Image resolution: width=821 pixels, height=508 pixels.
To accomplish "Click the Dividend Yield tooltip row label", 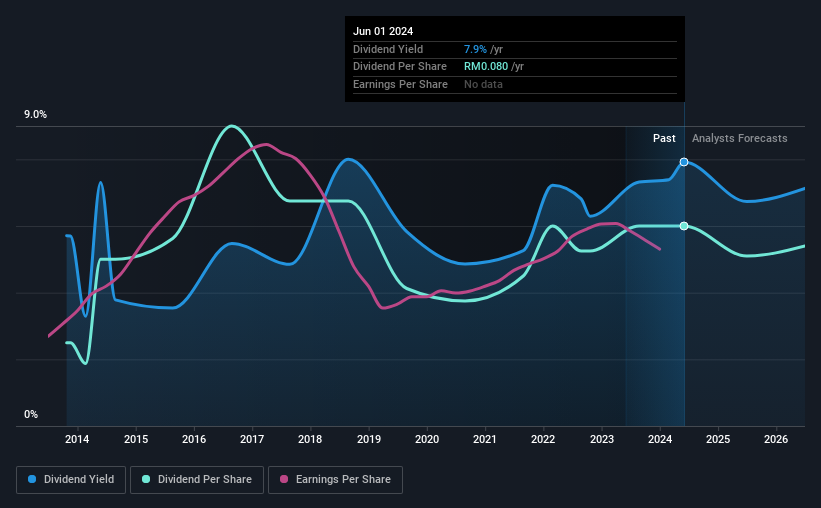I will (x=388, y=49).
